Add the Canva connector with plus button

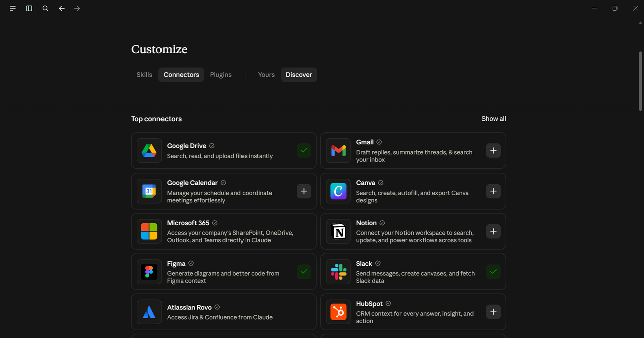[x=493, y=191]
